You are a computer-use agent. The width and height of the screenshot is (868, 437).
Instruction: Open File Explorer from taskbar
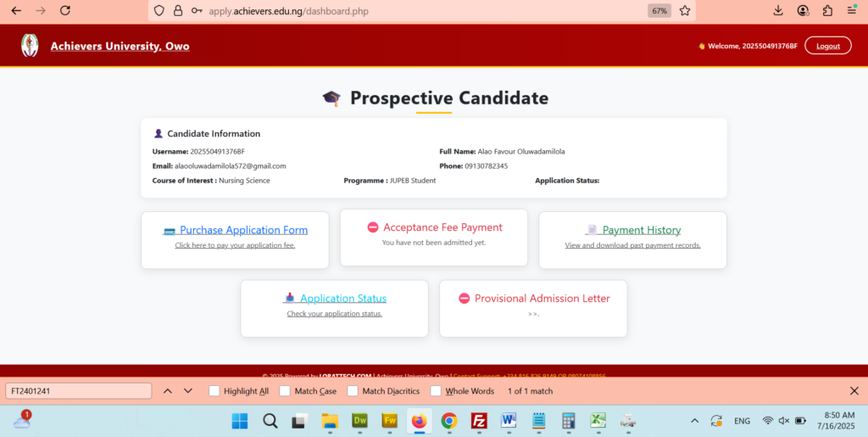[330, 421]
